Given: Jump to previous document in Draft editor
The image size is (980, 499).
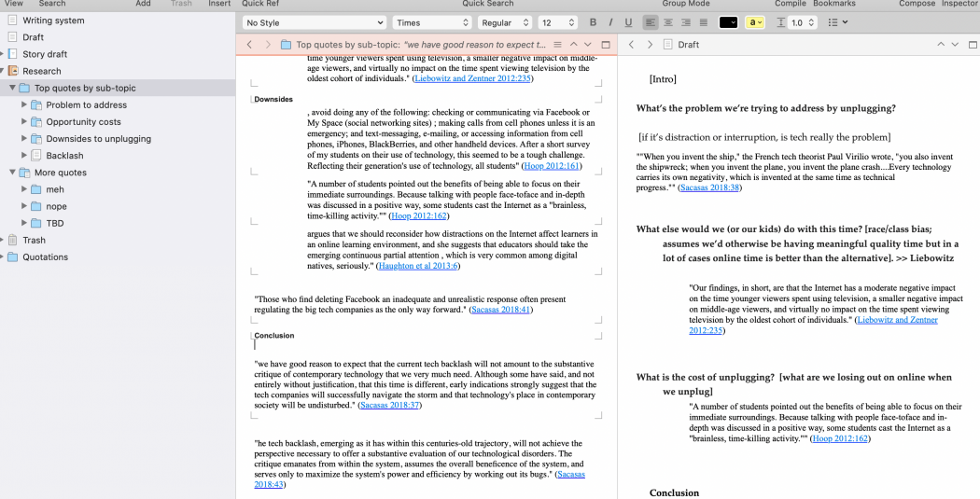Looking at the screenshot, I should [x=940, y=45].
